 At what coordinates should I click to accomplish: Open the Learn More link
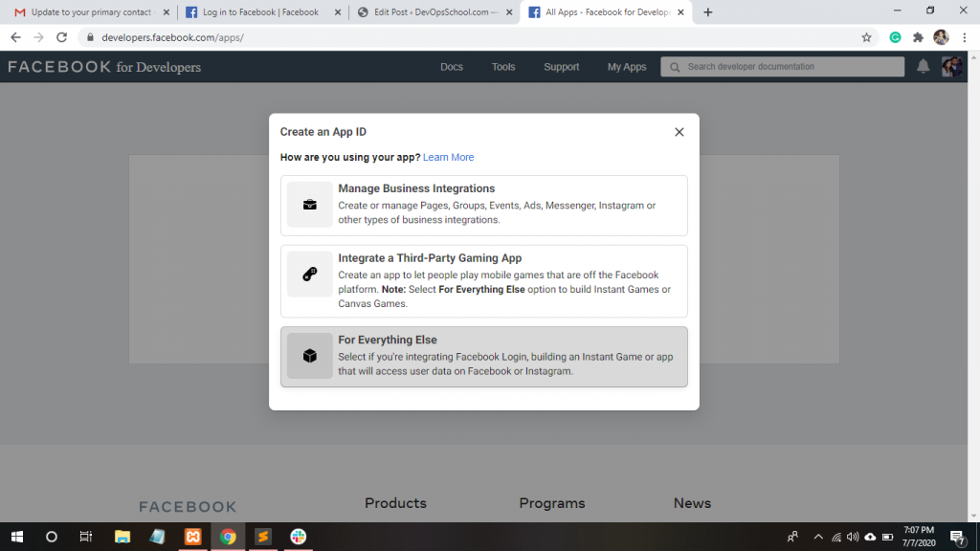(x=448, y=158)
